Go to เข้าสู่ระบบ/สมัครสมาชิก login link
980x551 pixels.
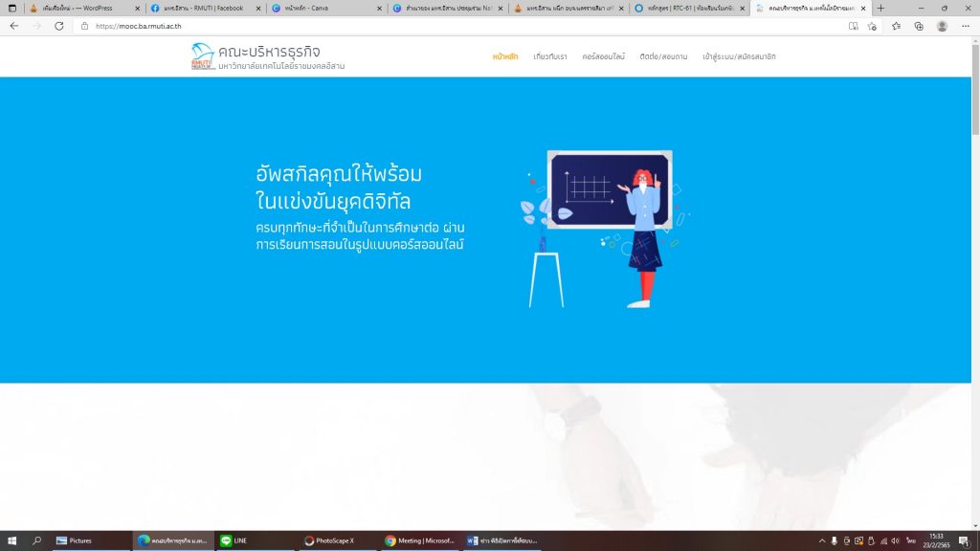[739, 56]
